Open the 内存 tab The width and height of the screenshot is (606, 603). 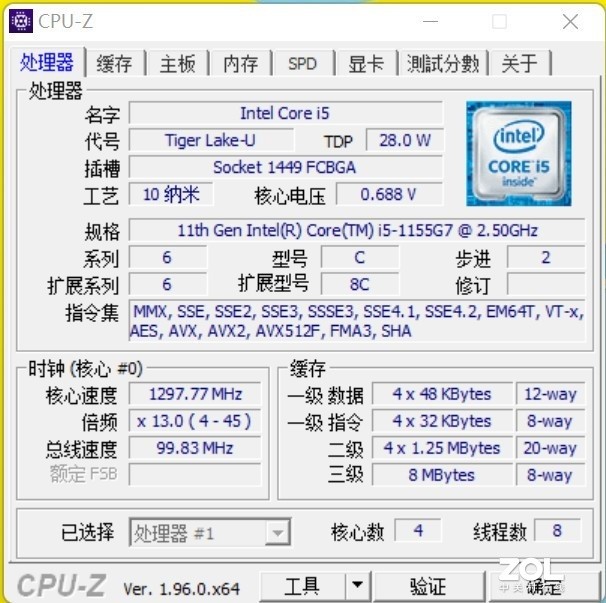click(241, 63)
